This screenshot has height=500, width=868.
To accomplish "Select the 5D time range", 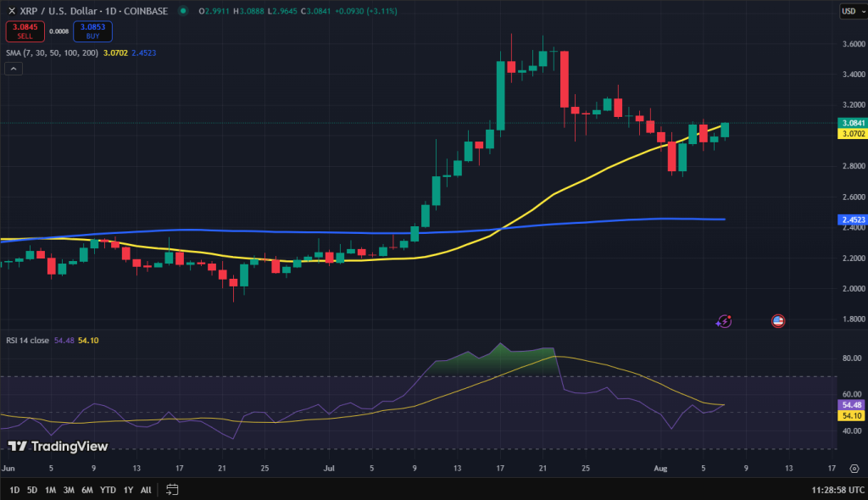I will click(32, 490).
